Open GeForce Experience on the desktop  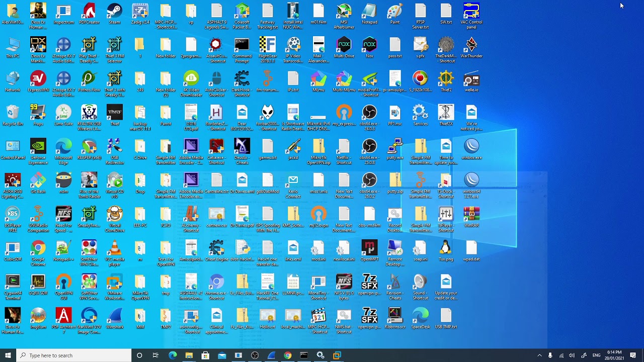38,152
